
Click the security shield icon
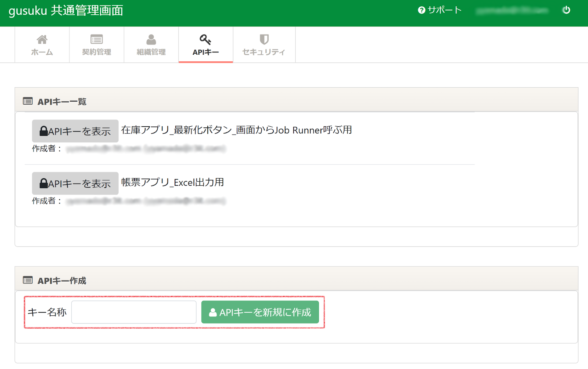click(x=264, y=39)
